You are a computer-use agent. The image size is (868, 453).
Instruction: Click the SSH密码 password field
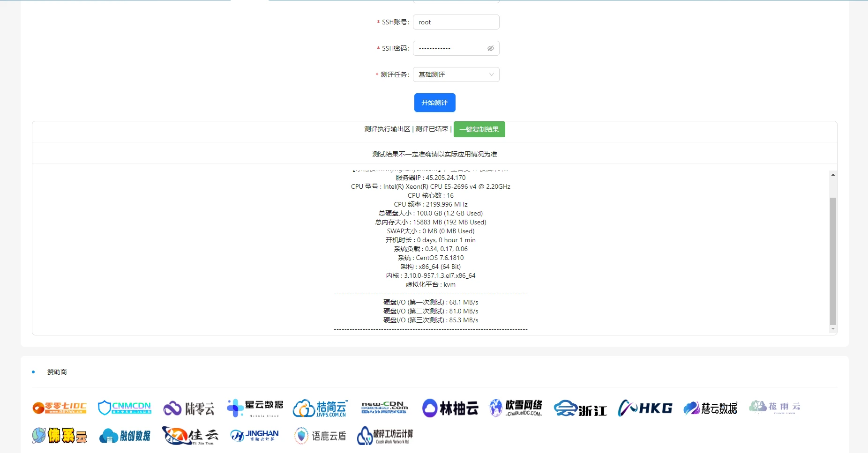coord(450,48)
